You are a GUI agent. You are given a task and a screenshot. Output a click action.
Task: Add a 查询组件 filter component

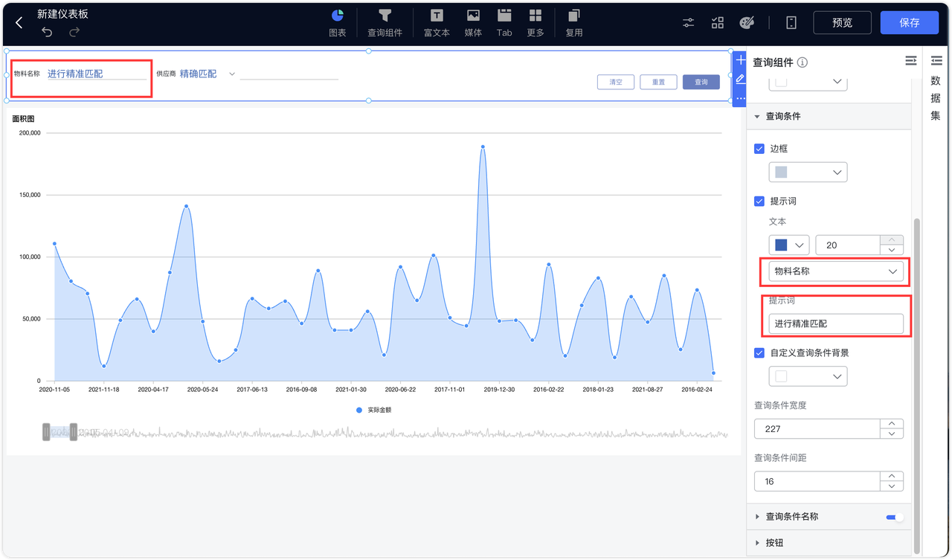click(x=385, y=23)
